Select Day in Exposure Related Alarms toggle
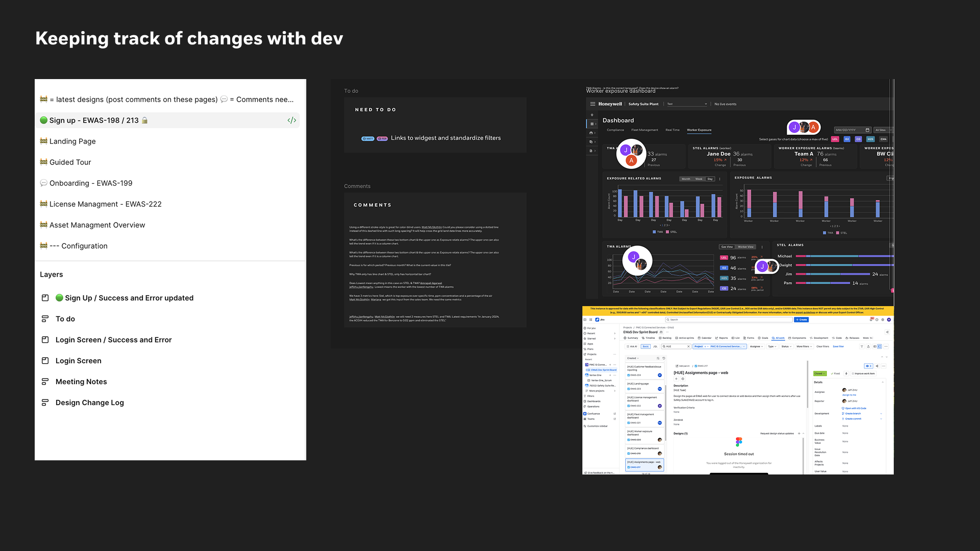The width and height of the screenshot is (980, 551). [709, 179]
